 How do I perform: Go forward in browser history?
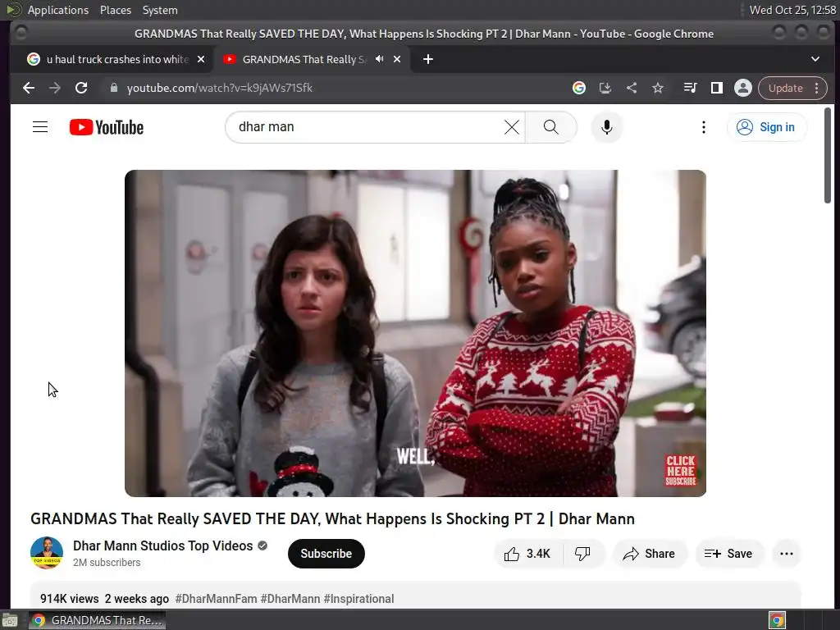pyautogui.click(x=55, y=88)
